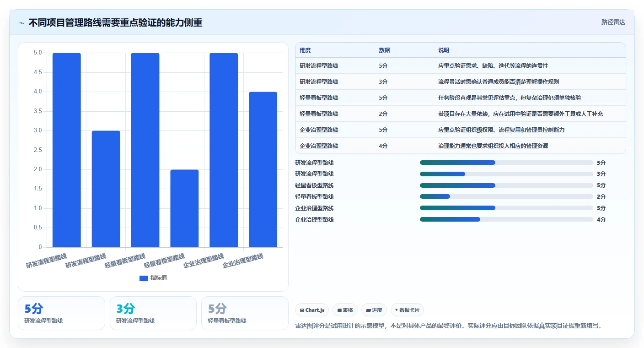Open the blue 5分 研发流程型路线 data card

pos(62,313)
